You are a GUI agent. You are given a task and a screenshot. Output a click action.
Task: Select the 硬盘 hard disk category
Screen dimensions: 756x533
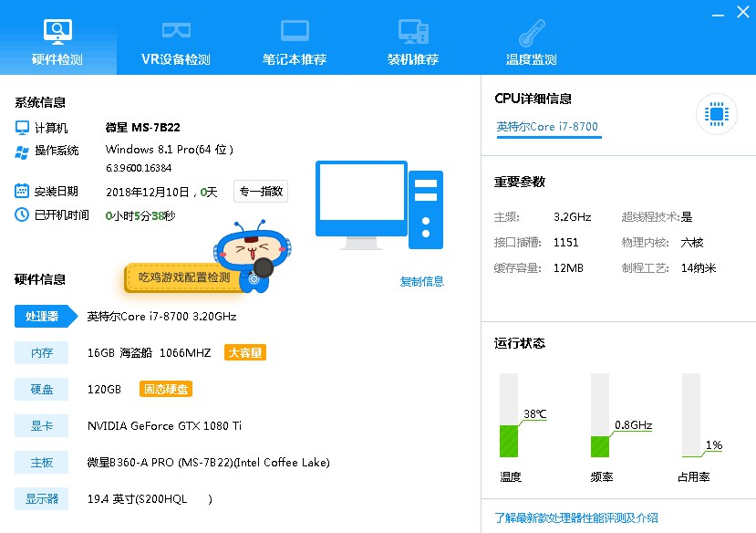(41, 390)
